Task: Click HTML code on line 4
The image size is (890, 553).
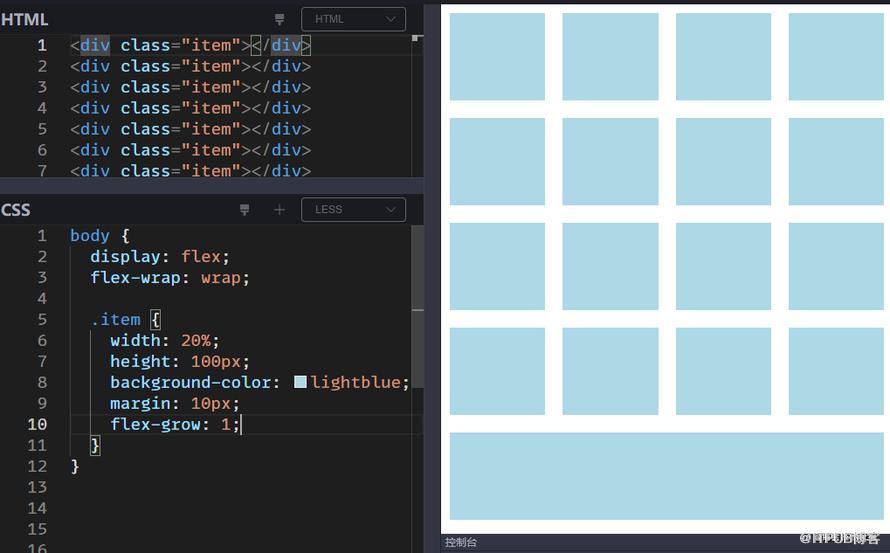Action: click(190, 108)
